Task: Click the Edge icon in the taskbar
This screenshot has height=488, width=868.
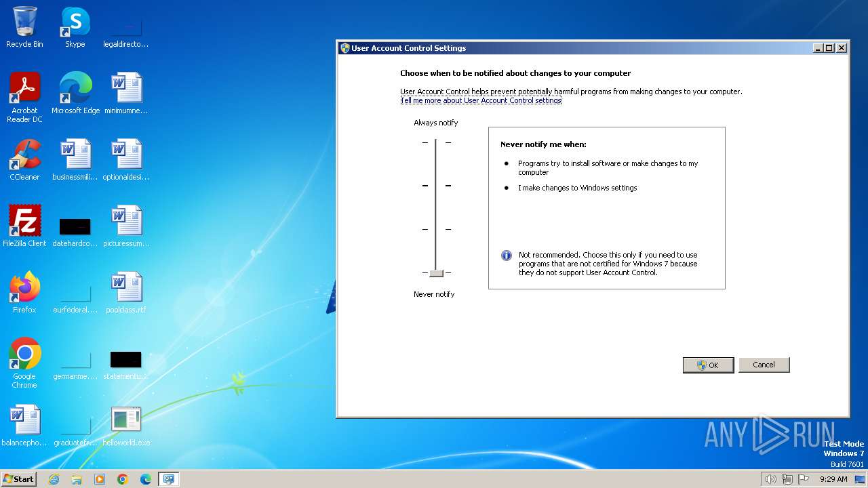Action: (x=146, y=479)
